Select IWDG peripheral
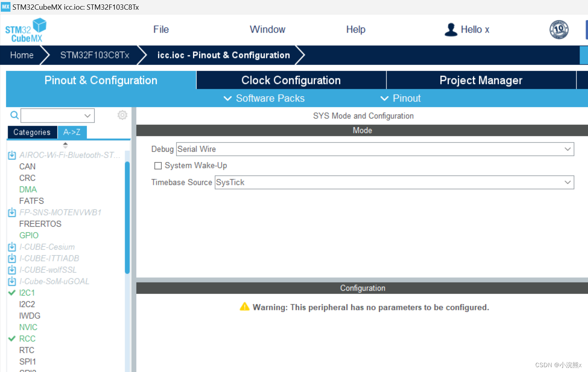Screen dimensions: 588x372 click(x=30, y=316)
